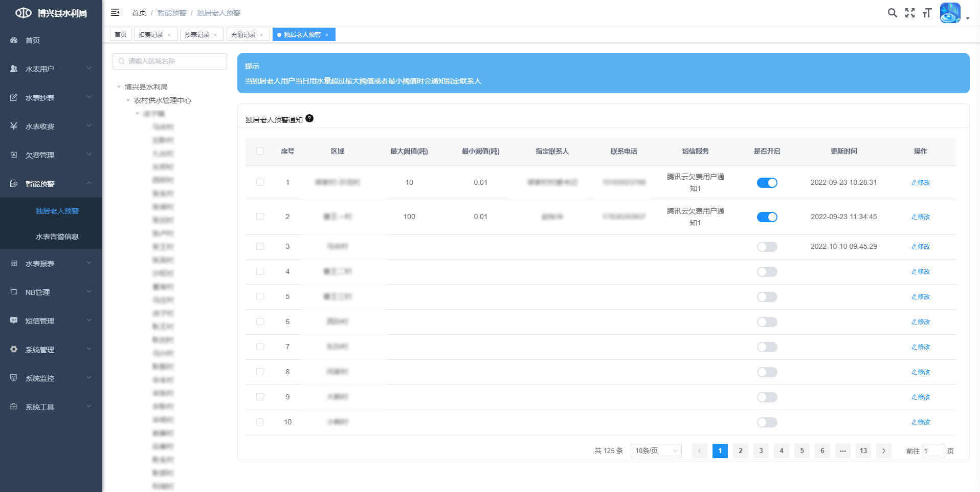Expand the 水表用户 sidebar menu

pyautogui.click(x=51, y=69)
